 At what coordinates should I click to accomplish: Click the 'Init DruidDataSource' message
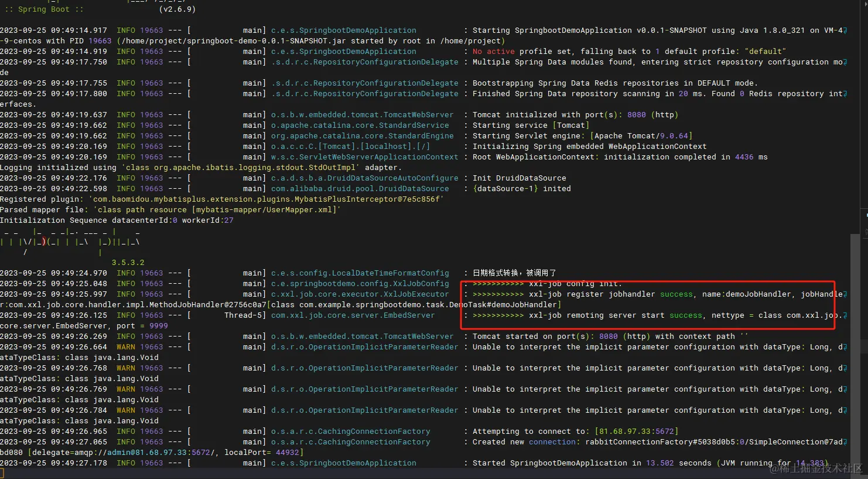pyautogui.click(x=520, y=178)
